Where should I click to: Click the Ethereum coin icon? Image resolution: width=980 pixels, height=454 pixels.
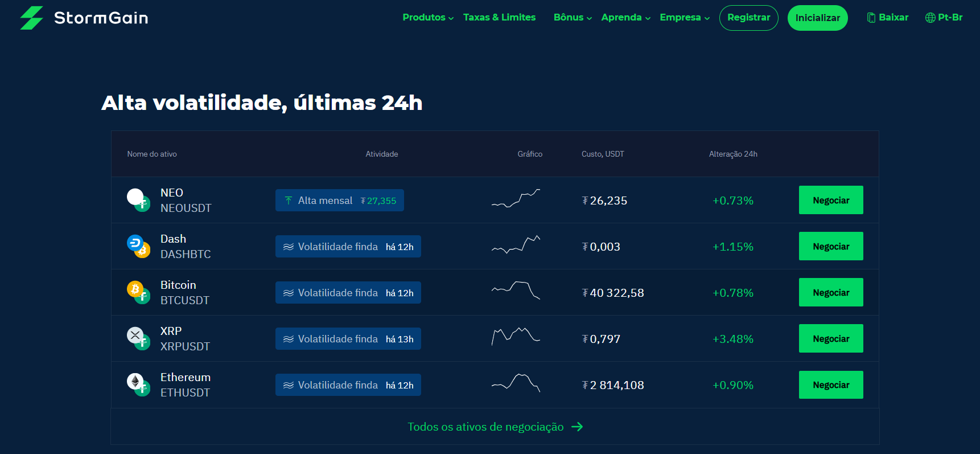[138, 385]
